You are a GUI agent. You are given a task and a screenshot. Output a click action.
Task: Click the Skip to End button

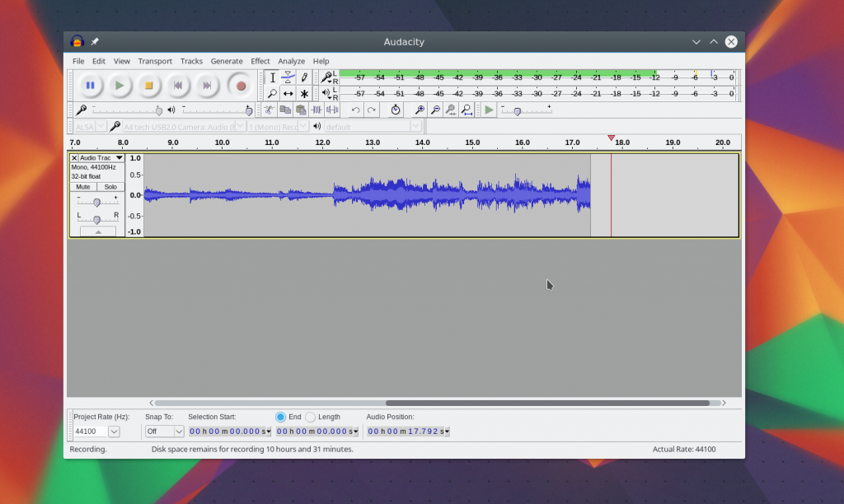(208, 85)
